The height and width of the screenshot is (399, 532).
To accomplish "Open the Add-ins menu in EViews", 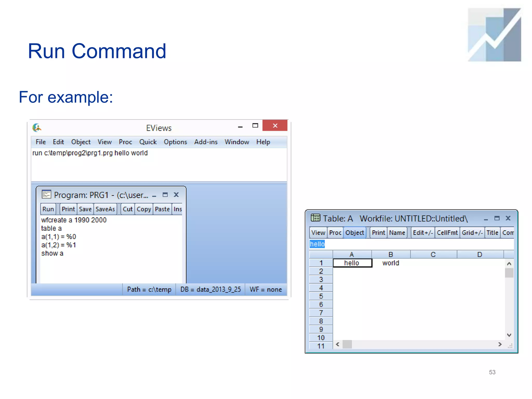I will point(206,142).
